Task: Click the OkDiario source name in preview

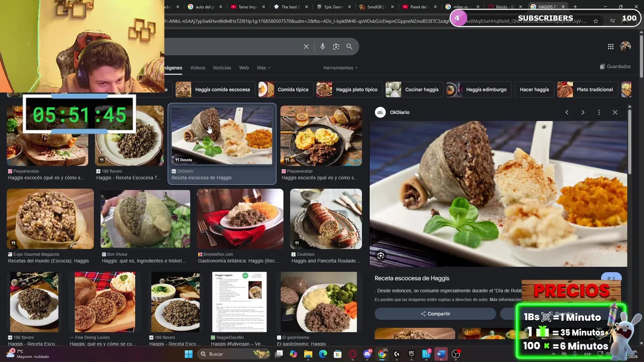Action: [399, 112]
